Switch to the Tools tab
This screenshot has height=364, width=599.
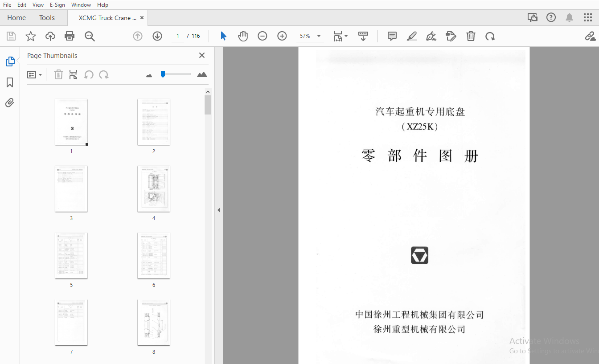point(47,18)
